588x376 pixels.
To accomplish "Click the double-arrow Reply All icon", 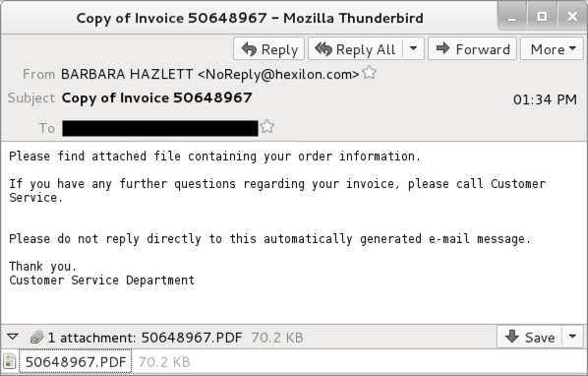I will pos(323,49).
